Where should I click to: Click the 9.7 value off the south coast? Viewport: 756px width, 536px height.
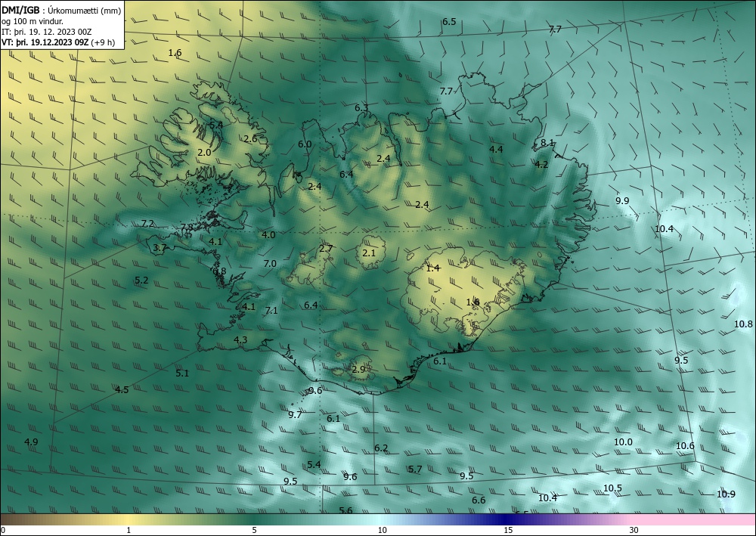[x=295, y=414]
